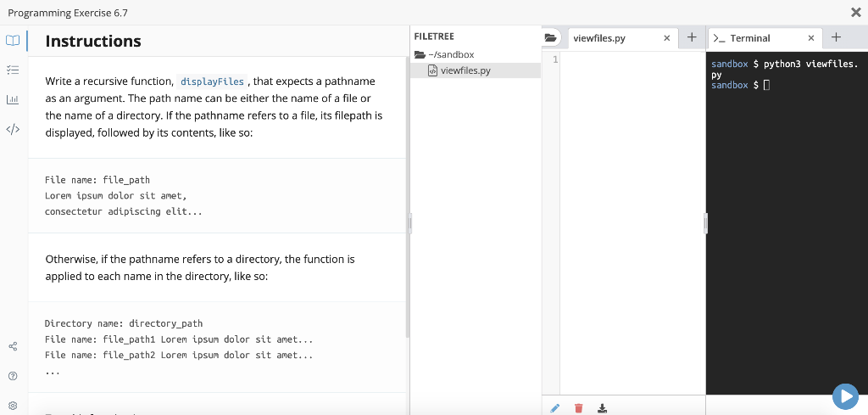Click the FILETREE heading
This screenshot has height=415, width=868.
tap(434, 36)
